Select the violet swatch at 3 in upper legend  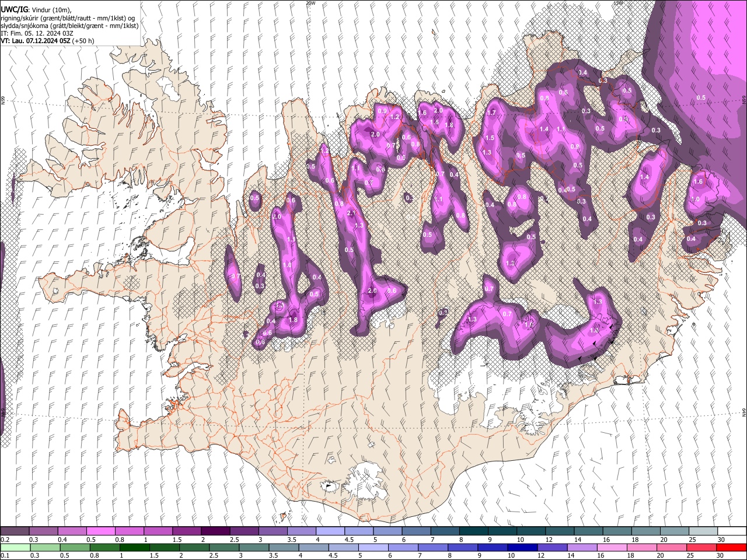pos(273,531)
